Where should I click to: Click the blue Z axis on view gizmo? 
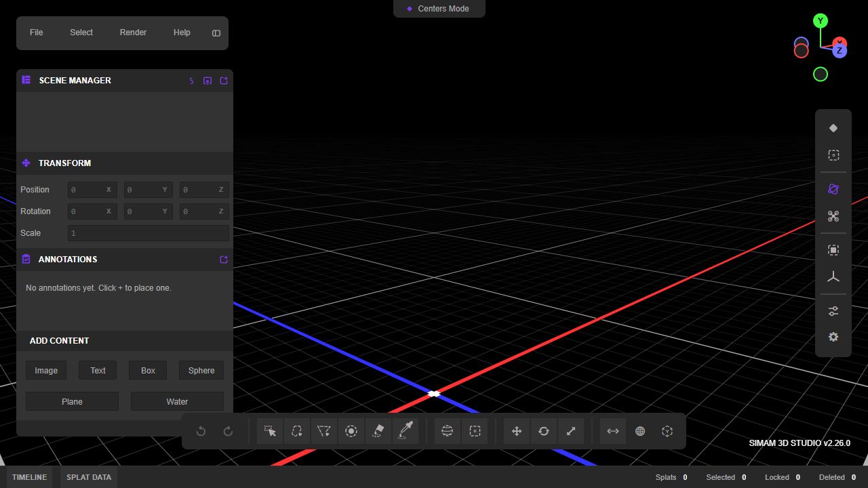pos(840,51)
